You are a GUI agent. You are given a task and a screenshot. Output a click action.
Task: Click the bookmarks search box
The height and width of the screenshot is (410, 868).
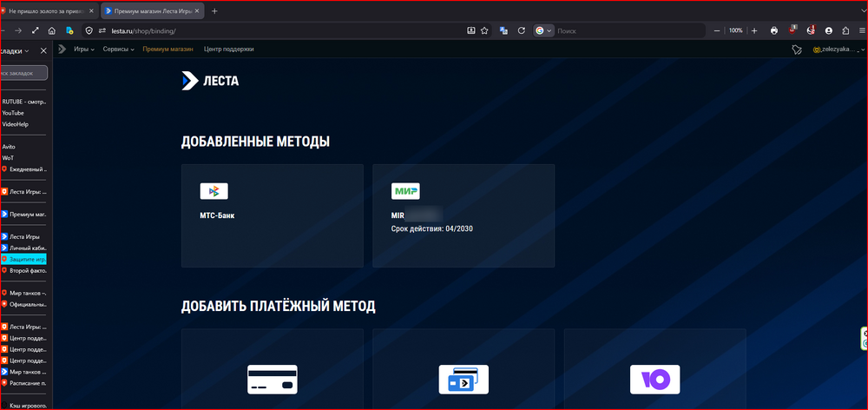[x=23, y=73]
